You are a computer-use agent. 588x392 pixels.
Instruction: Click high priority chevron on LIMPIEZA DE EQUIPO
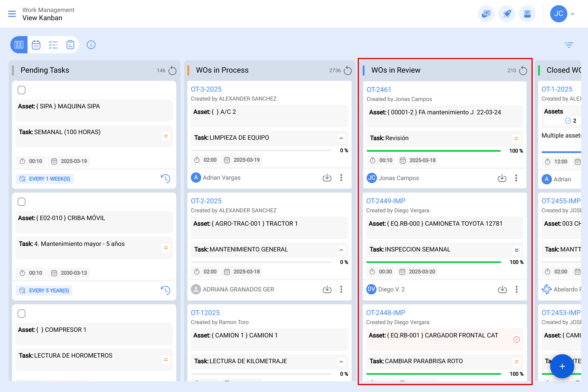tap(341, 138)
